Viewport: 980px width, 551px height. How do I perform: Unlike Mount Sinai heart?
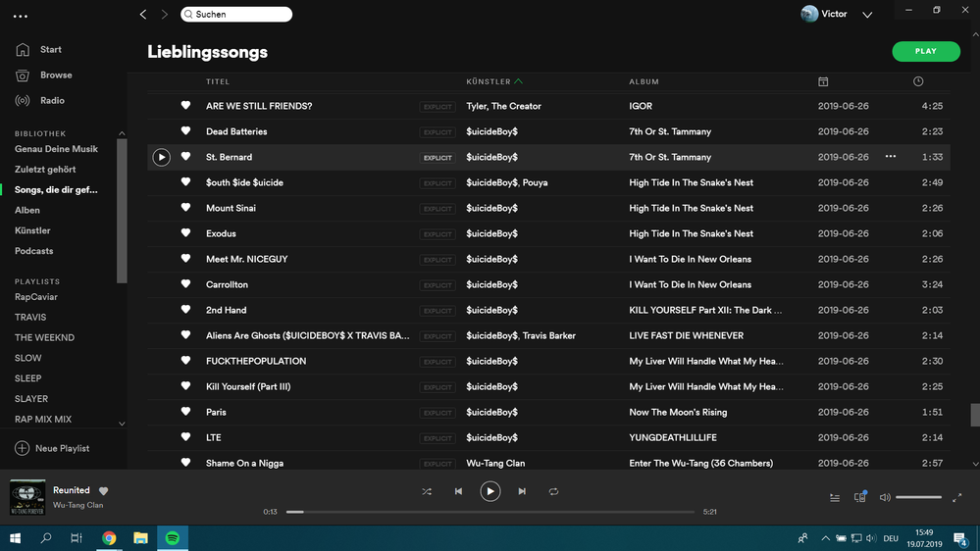click(185, 208)
